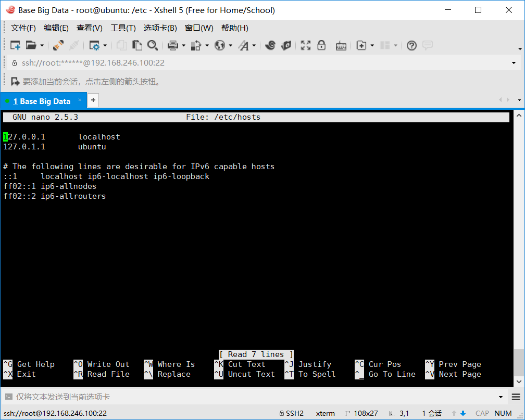Click the Open session folder icon

coord(31,45)
